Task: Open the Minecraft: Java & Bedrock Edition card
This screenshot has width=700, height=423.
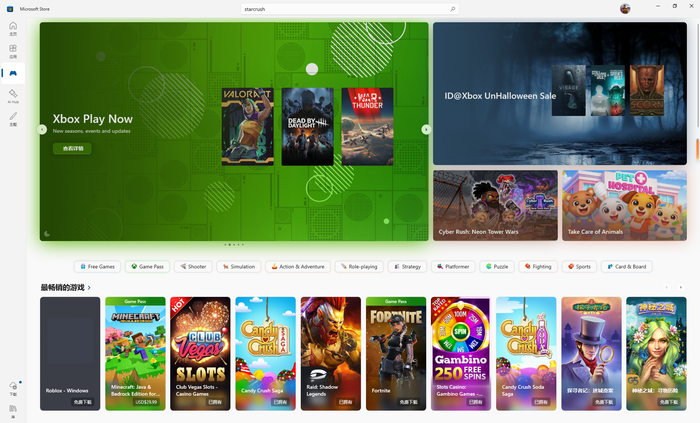Action: click(x=135, y=354)
